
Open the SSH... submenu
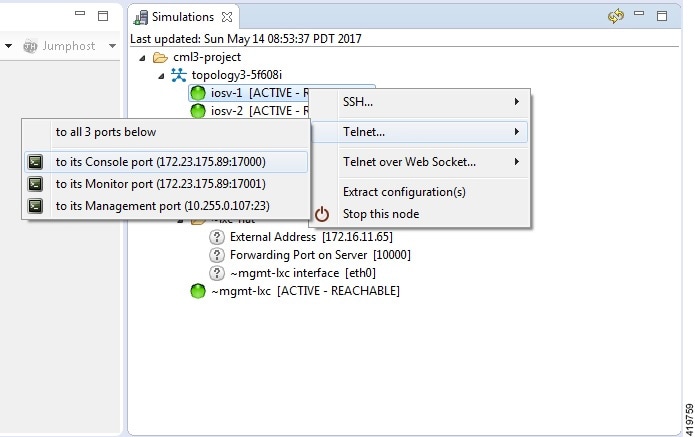432,102
